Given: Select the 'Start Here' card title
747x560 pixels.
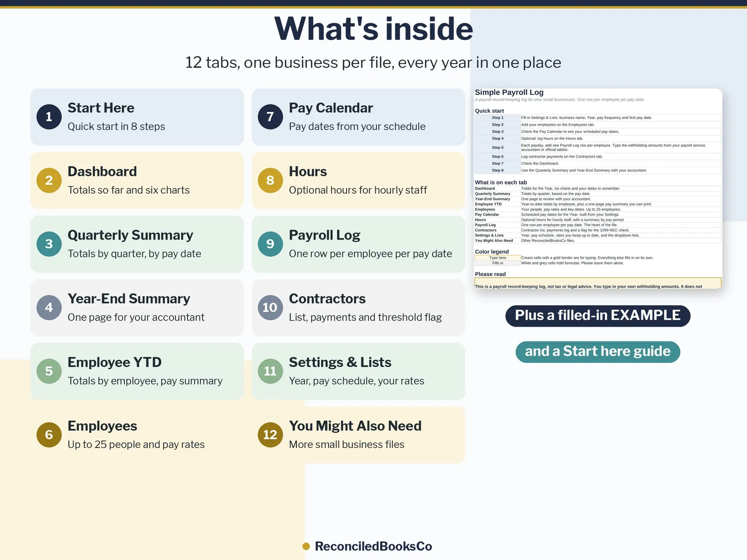Looking at the screenshot, I should point(101,108).
